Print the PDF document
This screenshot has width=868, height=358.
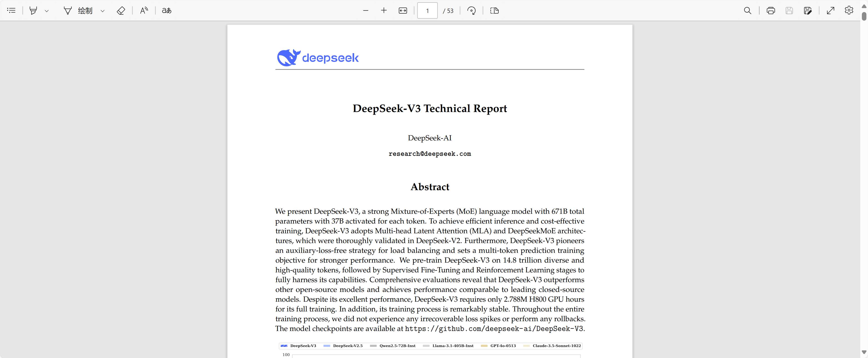[x=771, y=10]
